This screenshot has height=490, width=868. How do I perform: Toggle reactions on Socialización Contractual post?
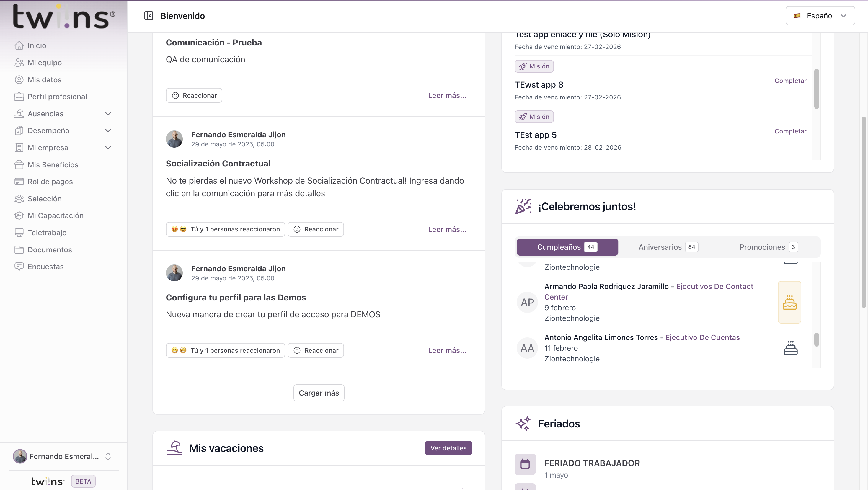click(x=225, y=229)
